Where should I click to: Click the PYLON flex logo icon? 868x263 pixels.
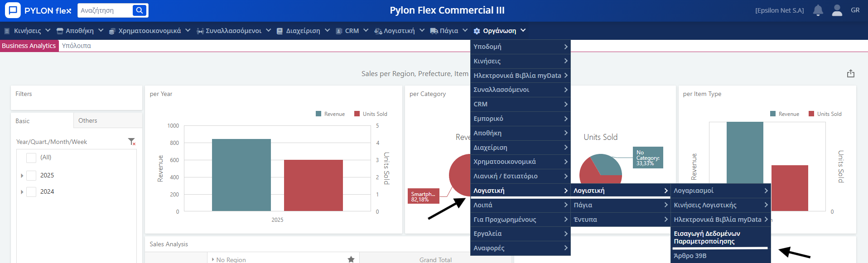click(x=13, y=10)
